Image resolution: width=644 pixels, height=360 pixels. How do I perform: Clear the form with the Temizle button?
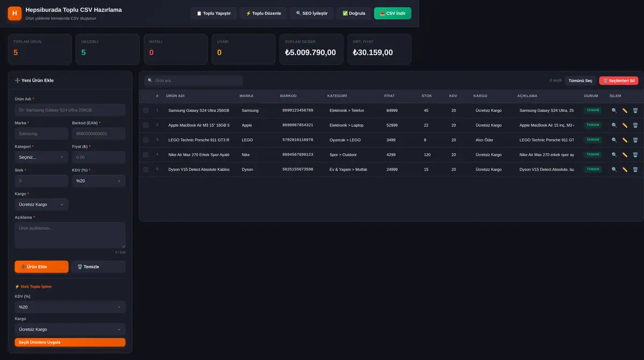(x=98, y=267)
